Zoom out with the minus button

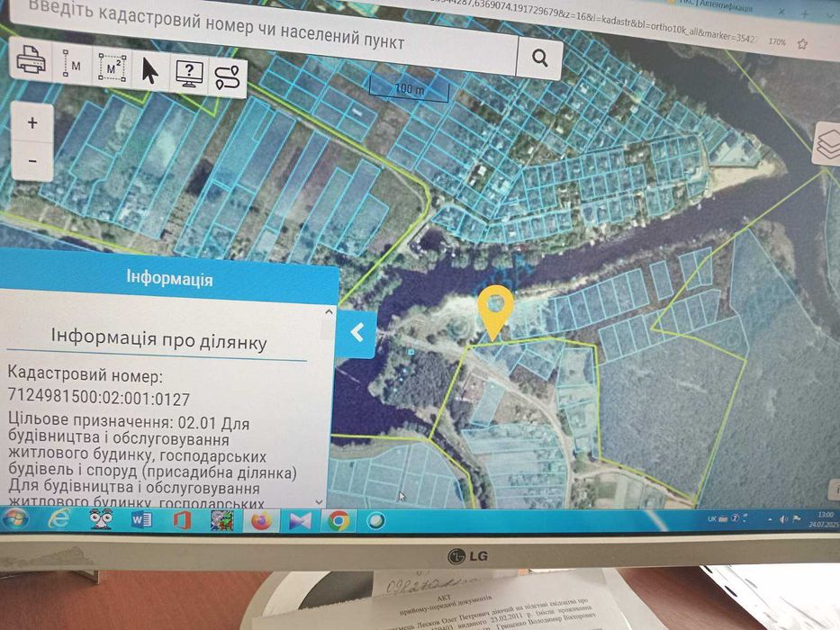click(32, 161)
